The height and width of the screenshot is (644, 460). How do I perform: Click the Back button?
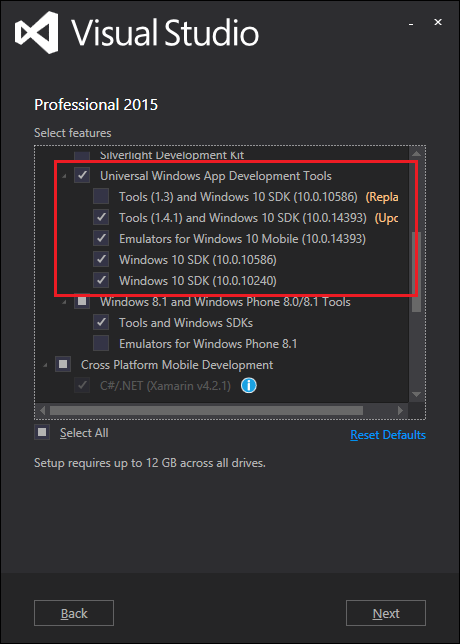click(74, 613)
